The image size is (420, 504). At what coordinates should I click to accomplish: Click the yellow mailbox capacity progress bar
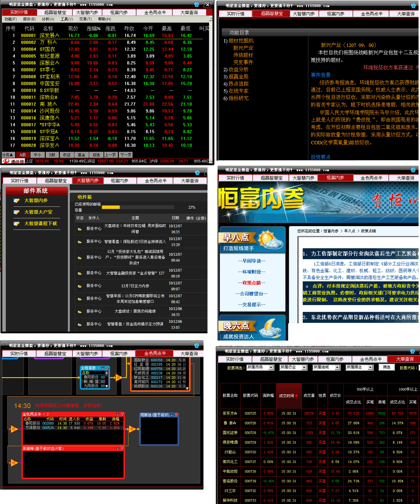tap(111, 207)
